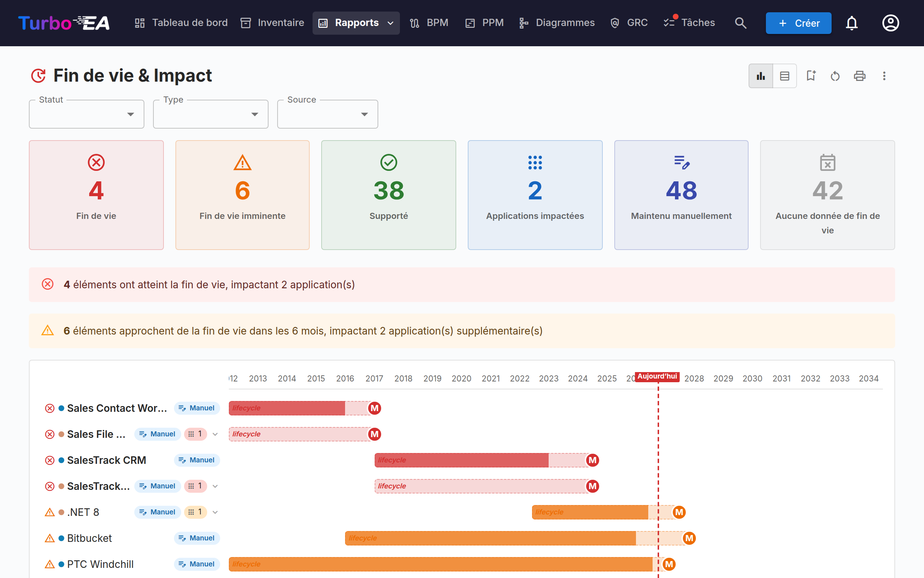Expand the Rapports menu
Image resolution: width=924 pixels, height=578 pixels.
click(356, 23)
